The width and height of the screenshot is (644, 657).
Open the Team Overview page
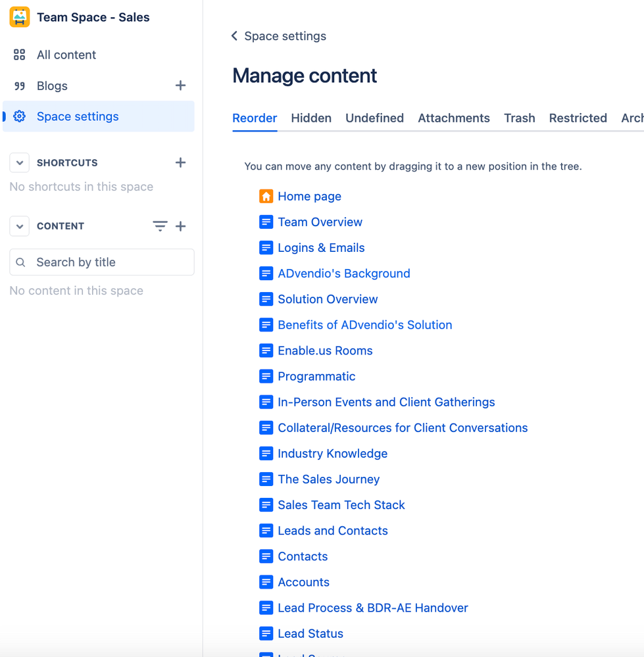tap(320, 222)
